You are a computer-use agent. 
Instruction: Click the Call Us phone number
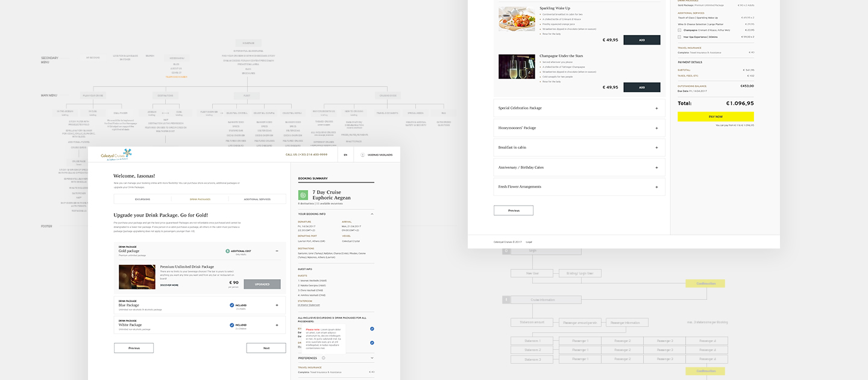(x=307, y=155)
